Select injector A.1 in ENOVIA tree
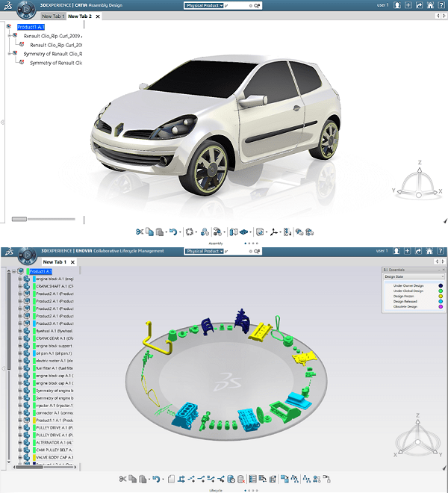448x493 pixels. click(55, 406)
